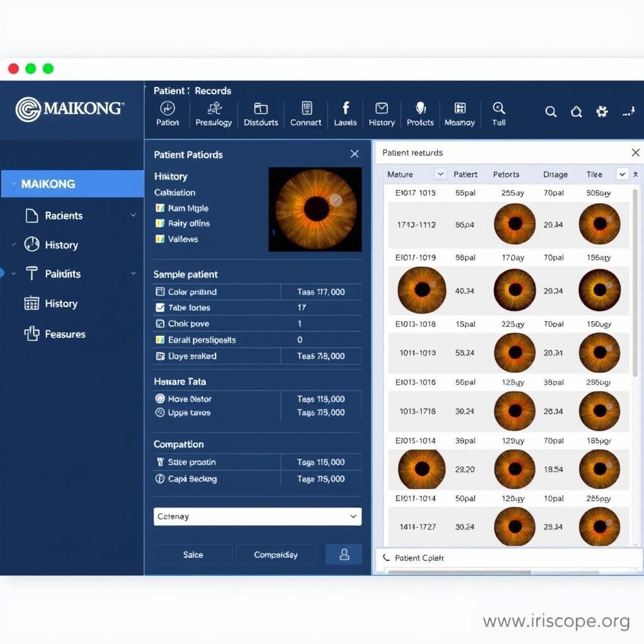Toggle the Coler pntbnd checkbox
644x644 pixels.
click(160, 292)
